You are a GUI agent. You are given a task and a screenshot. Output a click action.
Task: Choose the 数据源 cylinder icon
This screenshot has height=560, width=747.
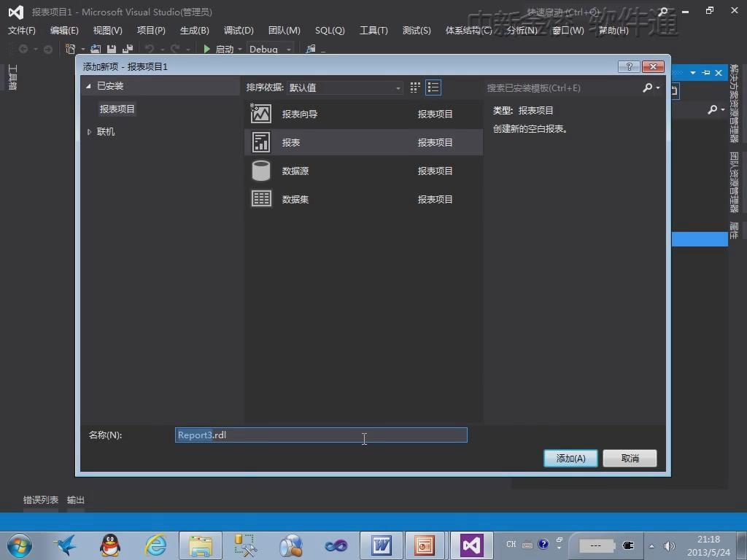coord(261,171)
